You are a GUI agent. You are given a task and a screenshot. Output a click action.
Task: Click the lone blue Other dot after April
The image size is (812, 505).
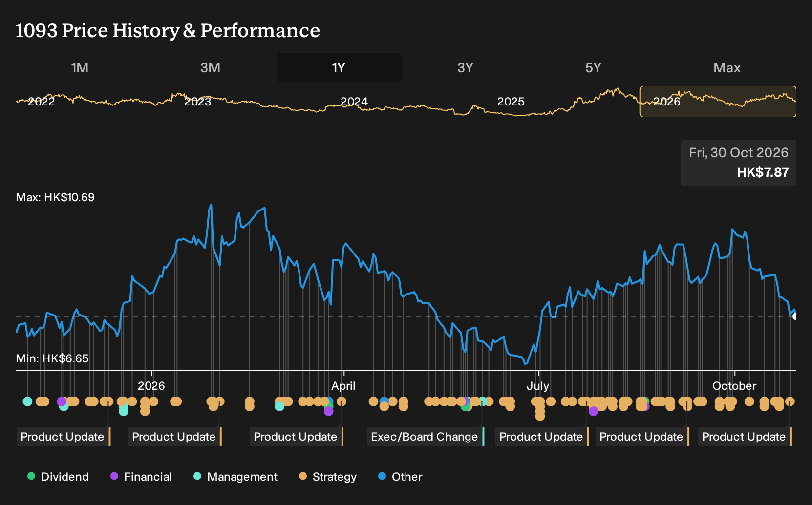click(x=384, y=401)
